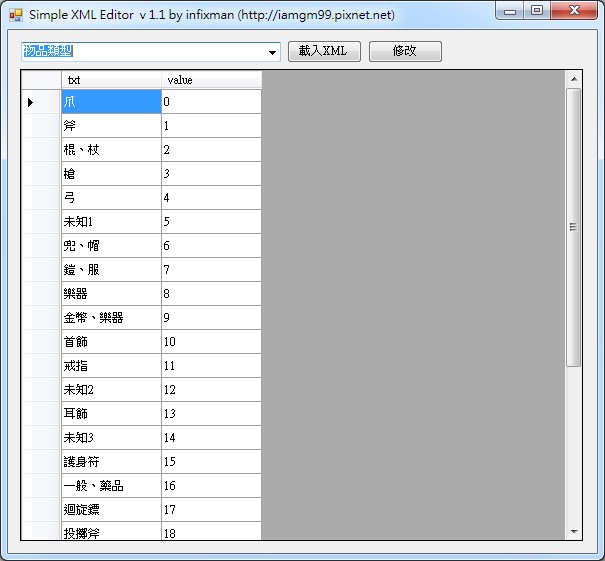Open the 物品類型 combo box dropdown arrow
The width and height of the screenshot is (605, 561).
click(272, 52)
